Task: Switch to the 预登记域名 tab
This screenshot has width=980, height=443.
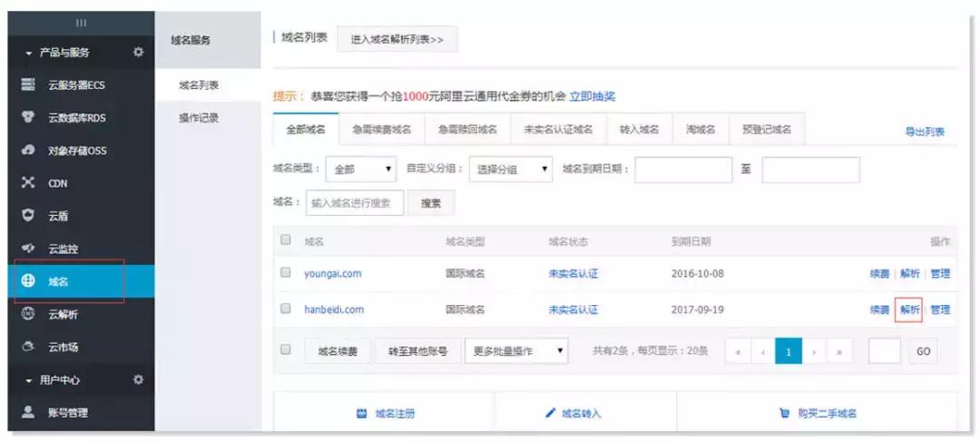Action: (x=767, y=129)
